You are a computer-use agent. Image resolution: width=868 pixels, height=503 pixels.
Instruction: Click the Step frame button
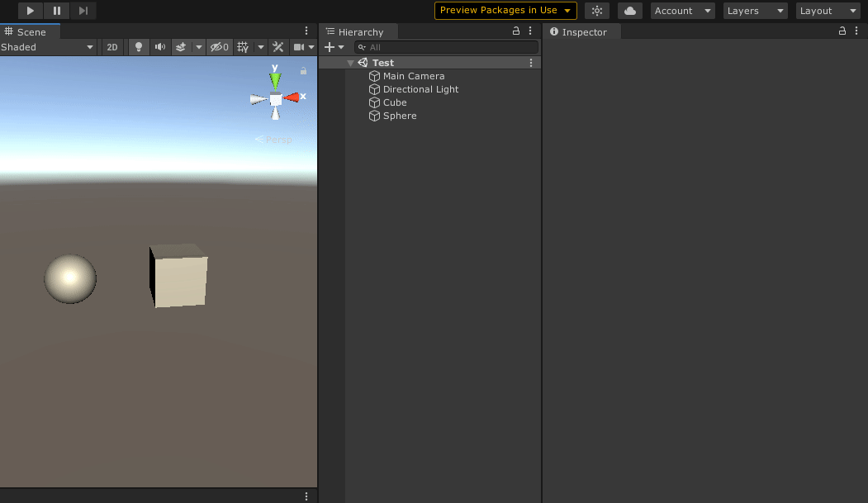[x=83, y=11]
